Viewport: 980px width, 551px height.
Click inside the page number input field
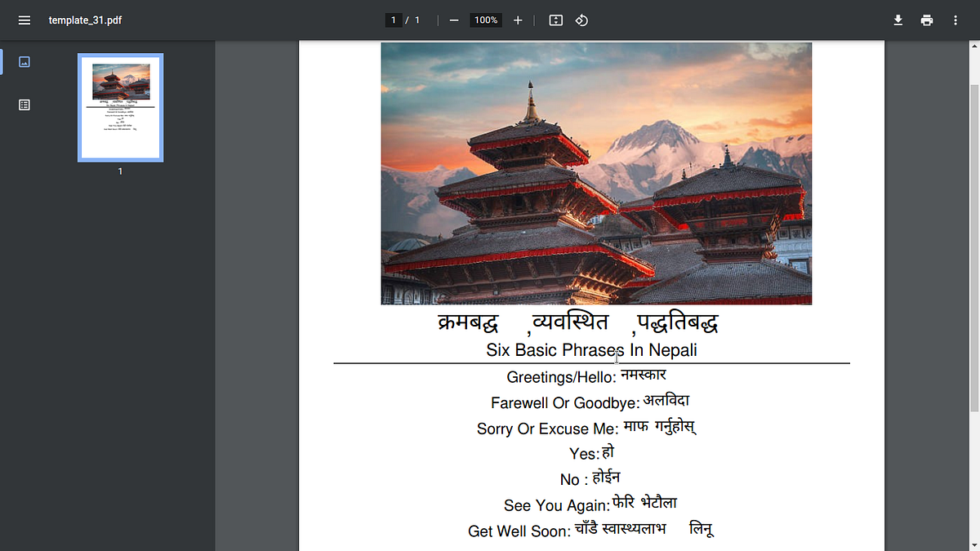point(393,20)
